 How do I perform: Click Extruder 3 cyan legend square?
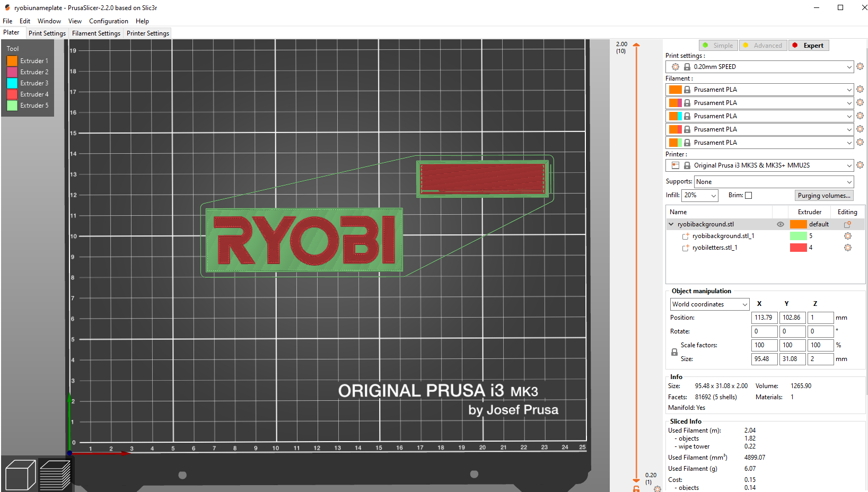click(12, 83)
